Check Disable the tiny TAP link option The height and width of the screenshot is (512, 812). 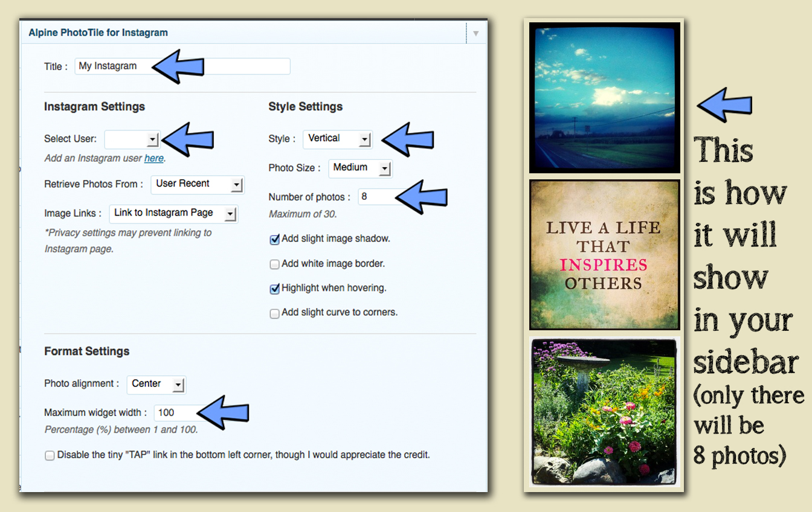pyautogui.click(x=50, y=456)
